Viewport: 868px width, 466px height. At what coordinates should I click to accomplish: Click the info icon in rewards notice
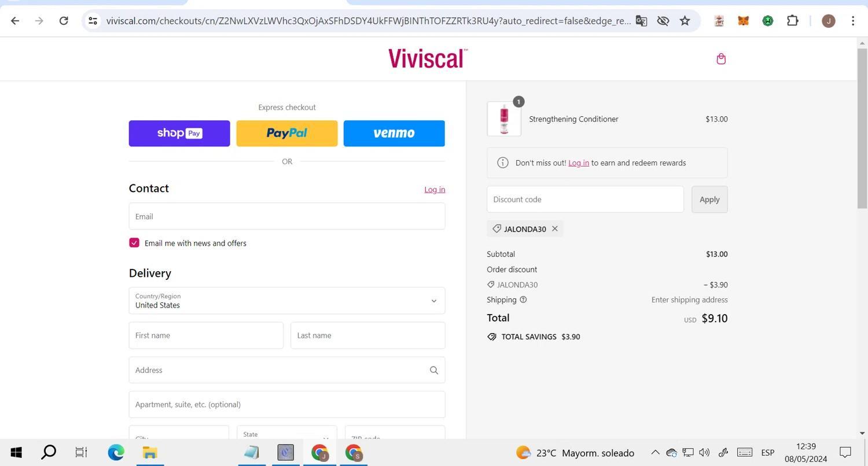pos(503,163)
